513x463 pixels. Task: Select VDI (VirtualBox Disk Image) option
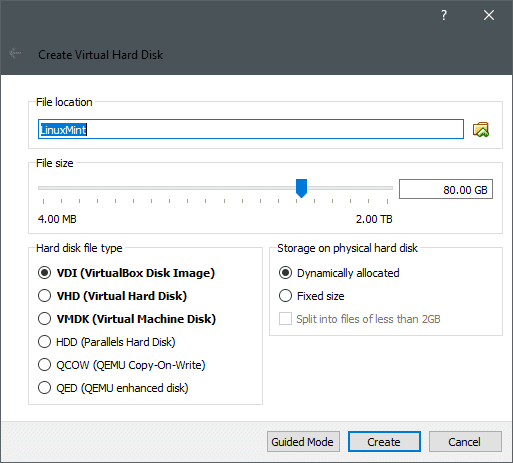[126, 273]
